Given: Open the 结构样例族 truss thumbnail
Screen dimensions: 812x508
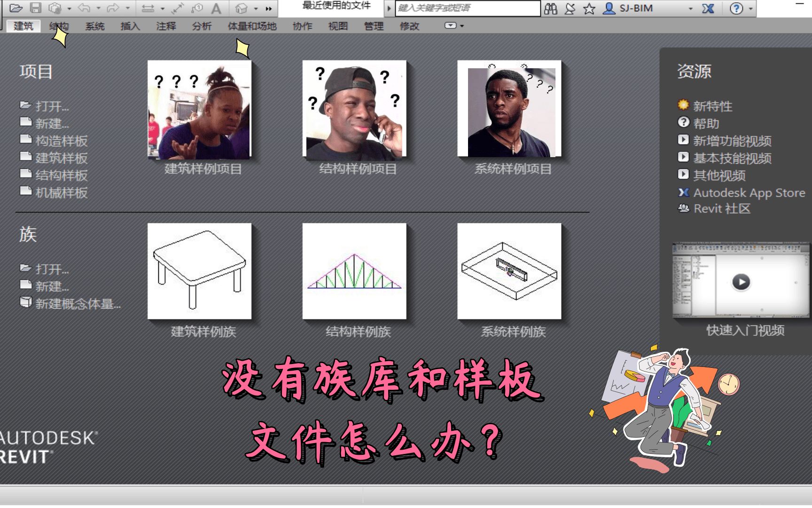Looking at the screenshot, I should [x=355, y=271].
